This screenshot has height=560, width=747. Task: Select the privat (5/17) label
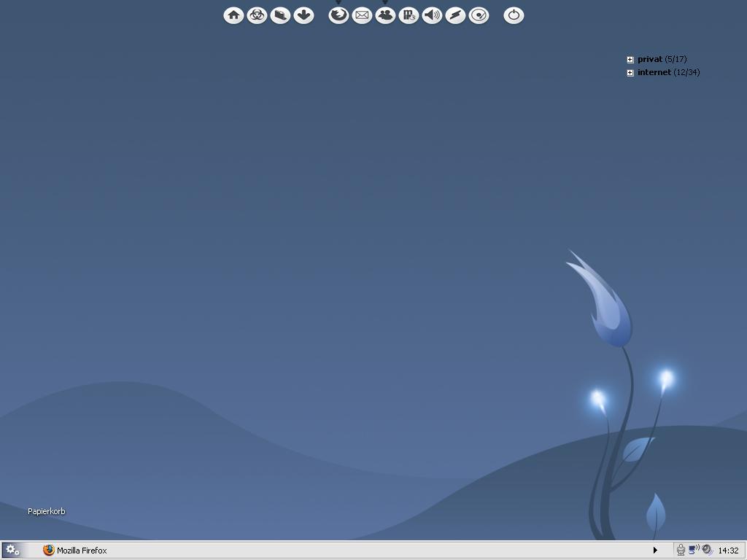pyautogui.click(x=662, y=60)
